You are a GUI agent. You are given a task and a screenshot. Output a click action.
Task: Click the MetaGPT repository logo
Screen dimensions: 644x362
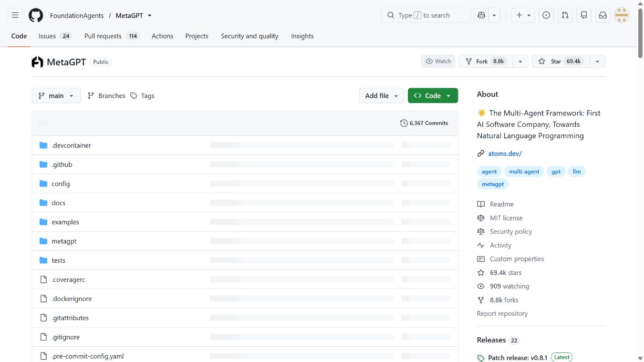(37, 62)
